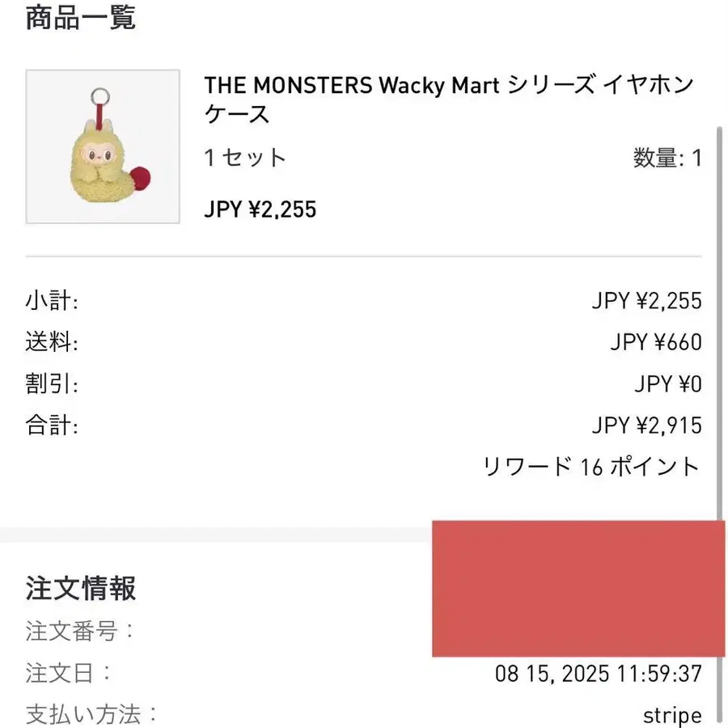Open the リワード 16 ポイント text
Viewport: 728px width, 728px height.
(591, 467)
